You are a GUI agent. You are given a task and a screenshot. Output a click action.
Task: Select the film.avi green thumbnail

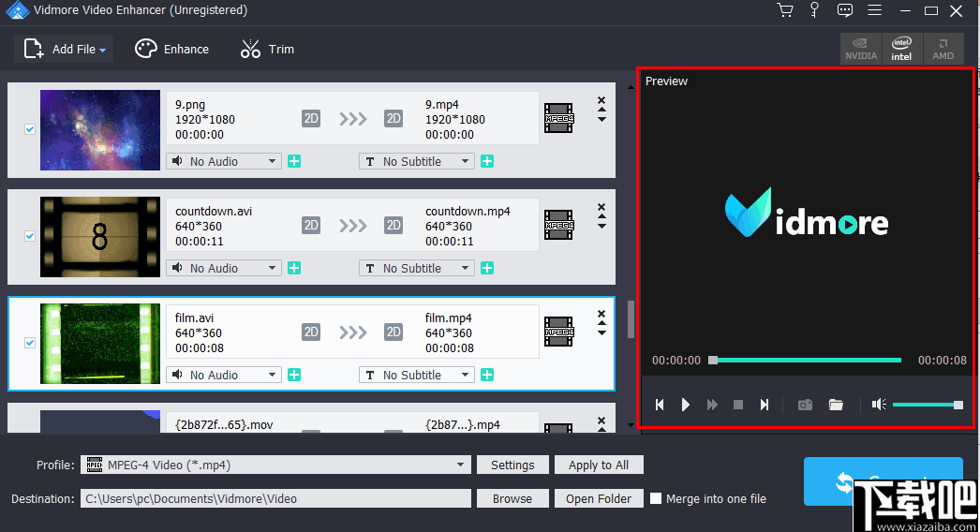click(x=100, y=344)
